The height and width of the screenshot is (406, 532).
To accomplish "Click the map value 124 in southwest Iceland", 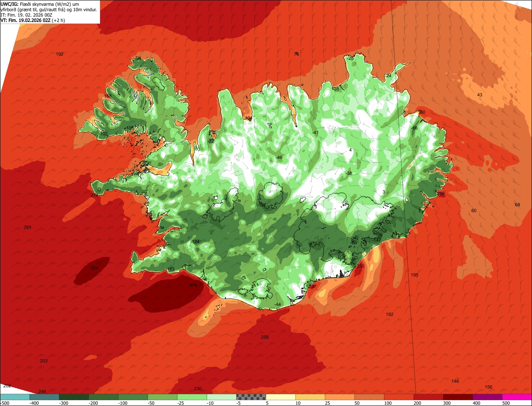I will (x=195, y=242).
